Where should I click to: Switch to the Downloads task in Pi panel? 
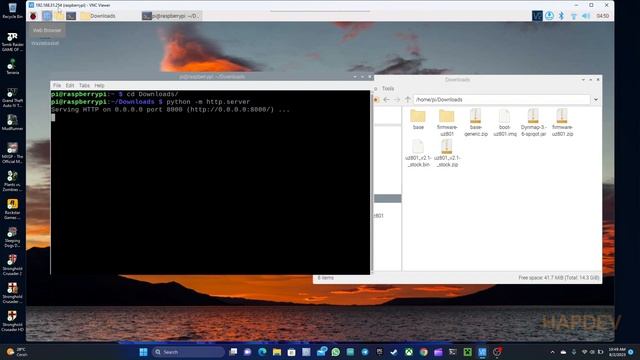[98, 16]
